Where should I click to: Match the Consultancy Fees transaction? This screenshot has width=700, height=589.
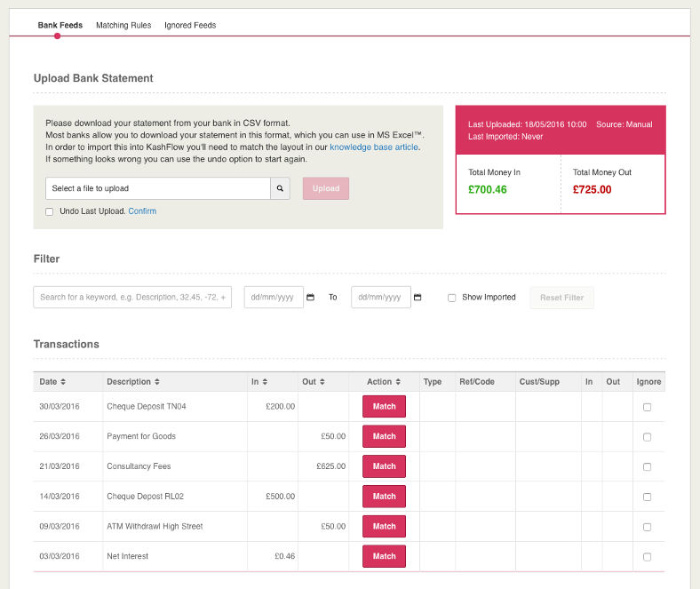tap(384, 466)
